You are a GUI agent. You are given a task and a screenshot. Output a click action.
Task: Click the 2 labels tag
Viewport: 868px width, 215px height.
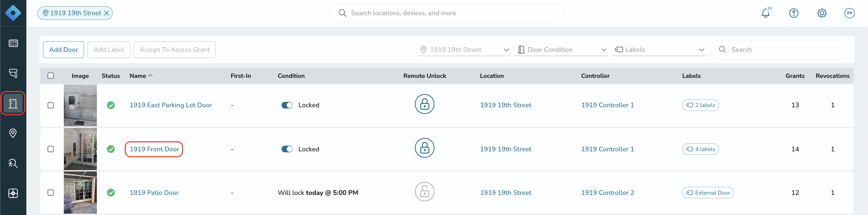click(701, 105)
